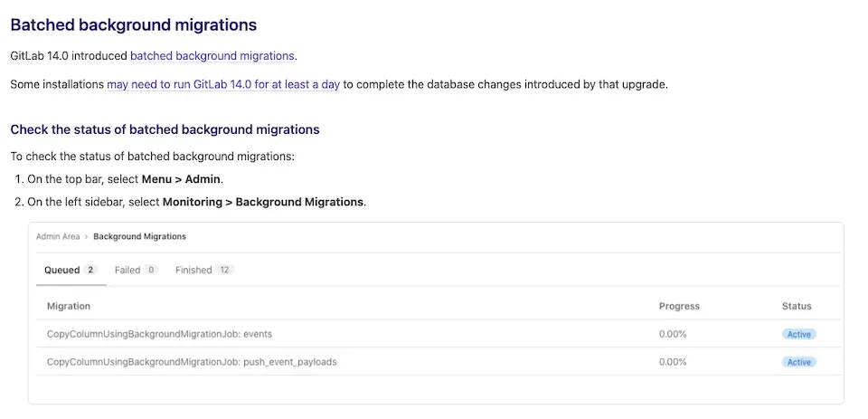Click the Background Migrations breadcrumb item
This screenshot has height=419, width=868.
[x=139, y=236]
